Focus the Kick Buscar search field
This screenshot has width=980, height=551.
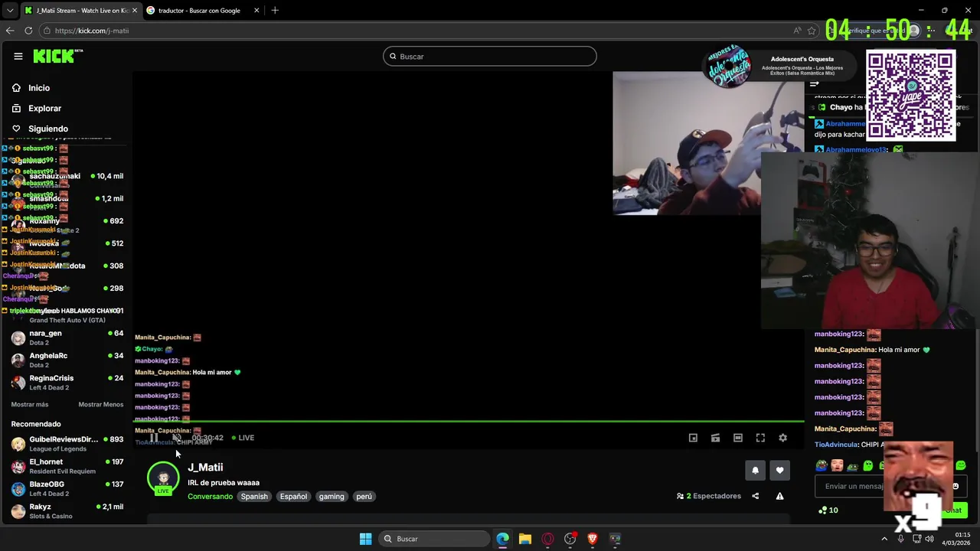[490, 56]
